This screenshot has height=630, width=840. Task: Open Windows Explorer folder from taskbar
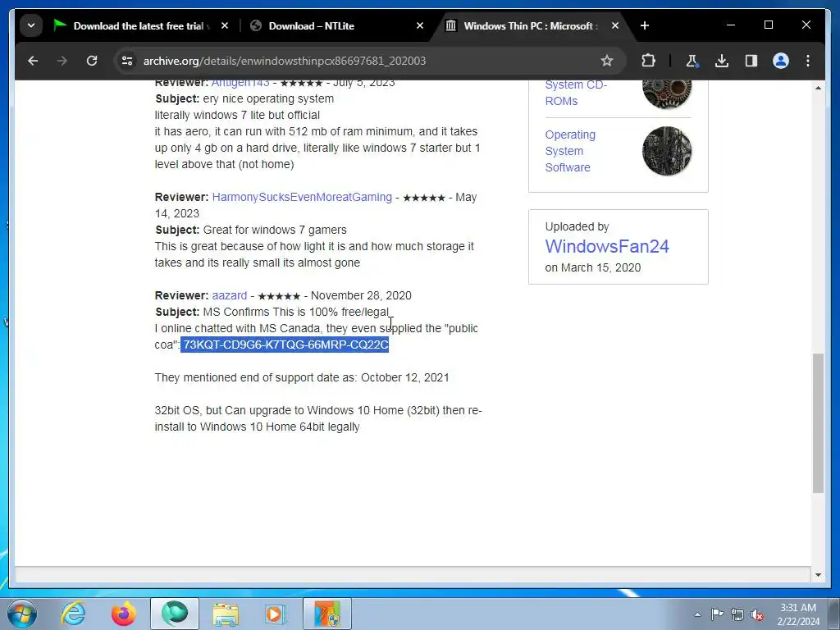click(x=226, y=614)
